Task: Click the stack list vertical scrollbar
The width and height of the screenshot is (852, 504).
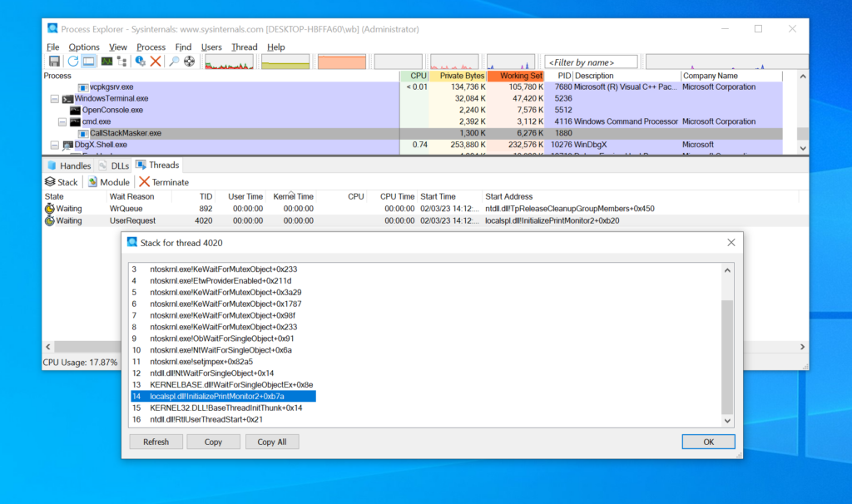Action: [727, 358]
